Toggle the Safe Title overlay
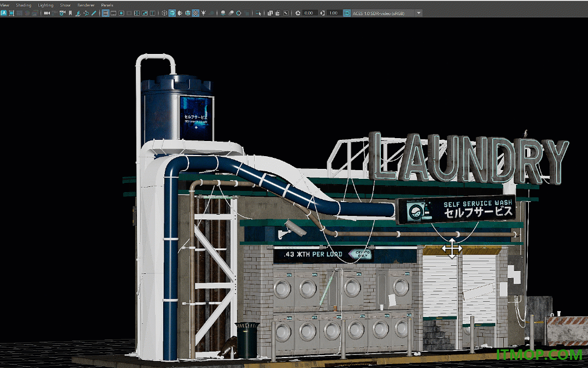This screenshot has height=368, width=588. click(153, 13)
